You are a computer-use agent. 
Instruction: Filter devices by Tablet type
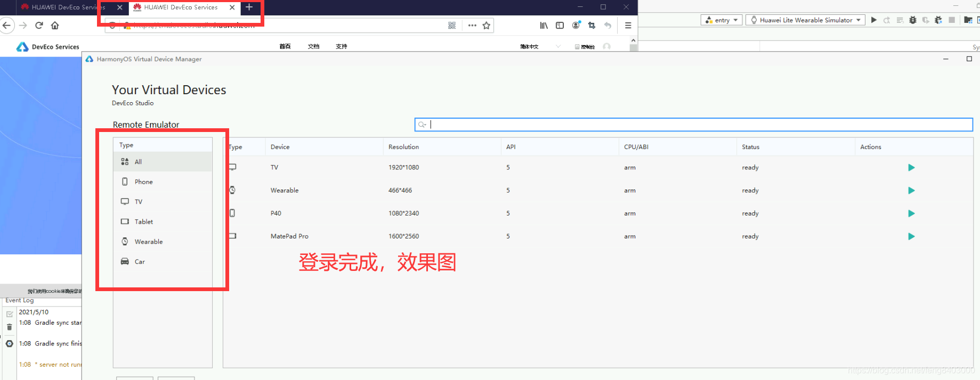coord(163,221)
